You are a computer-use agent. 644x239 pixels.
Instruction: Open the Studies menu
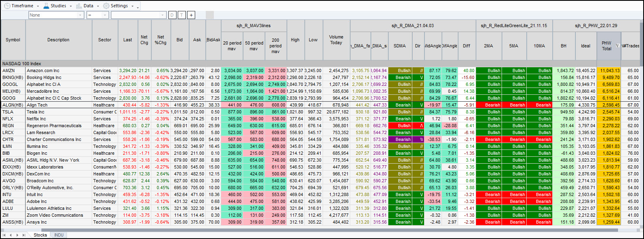pos(57,6)
